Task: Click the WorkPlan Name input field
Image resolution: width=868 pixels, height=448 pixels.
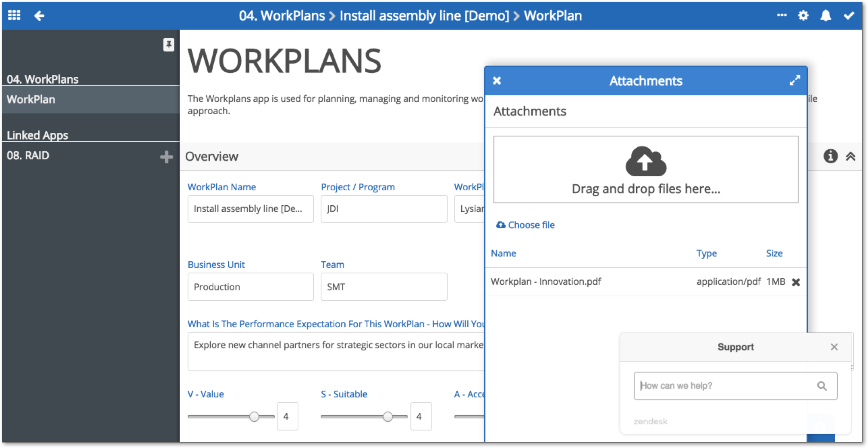Action: 251,209
